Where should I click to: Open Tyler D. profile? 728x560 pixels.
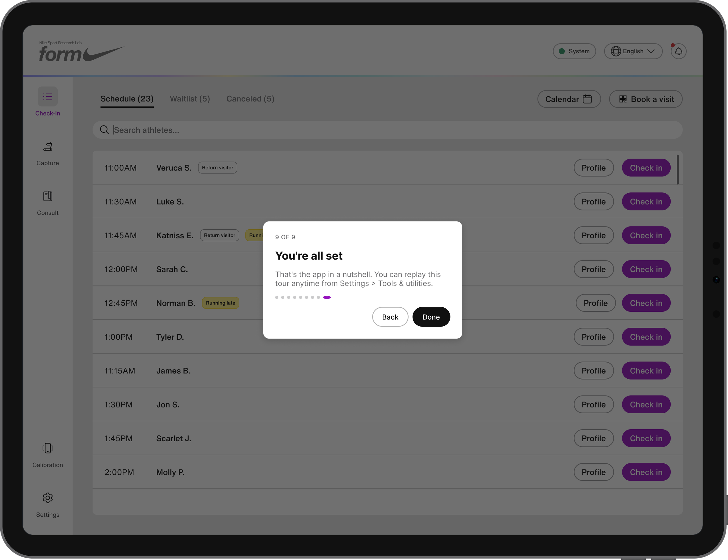click(593, 337)
